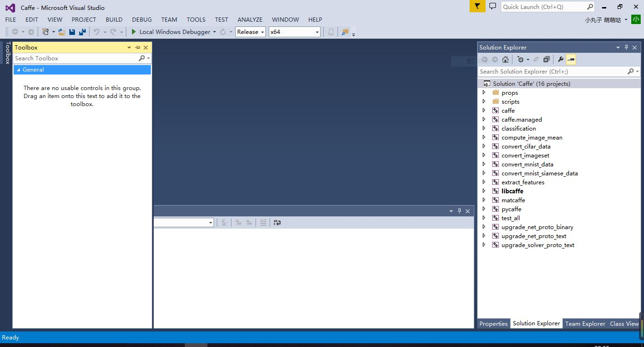Open the PROJECT menu
Viewport: 644px width, 347px height.
(x=84, y=19)
